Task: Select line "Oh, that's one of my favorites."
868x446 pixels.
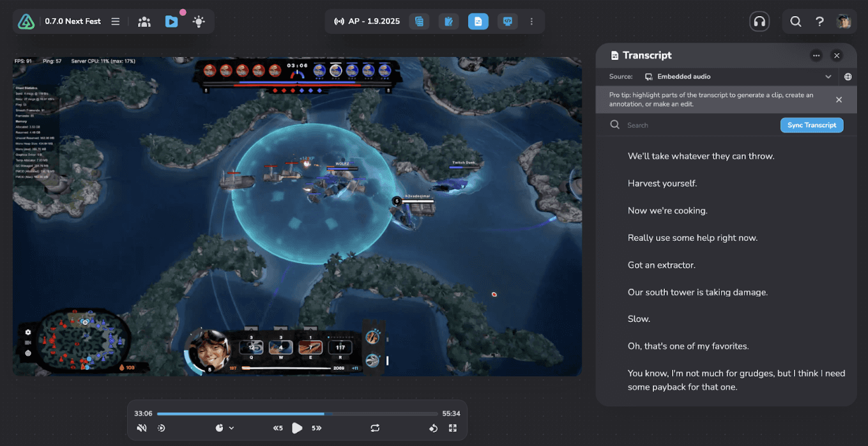Action: (x=688, y=346)
